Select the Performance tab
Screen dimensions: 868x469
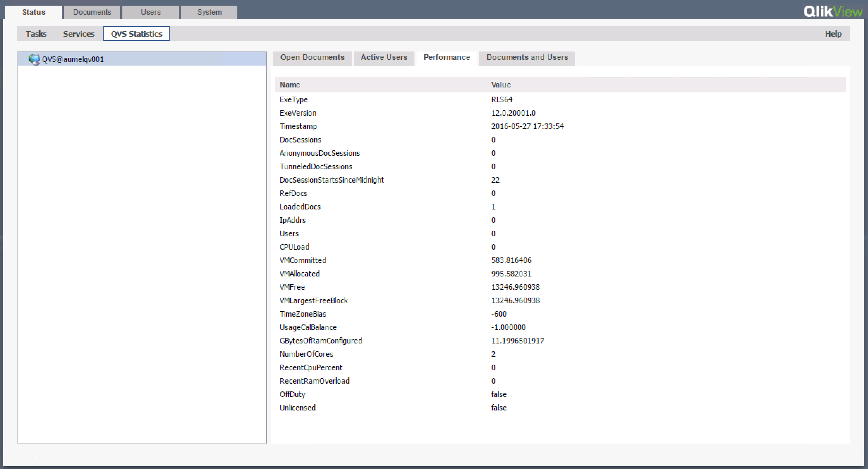(x=447, y=57)
